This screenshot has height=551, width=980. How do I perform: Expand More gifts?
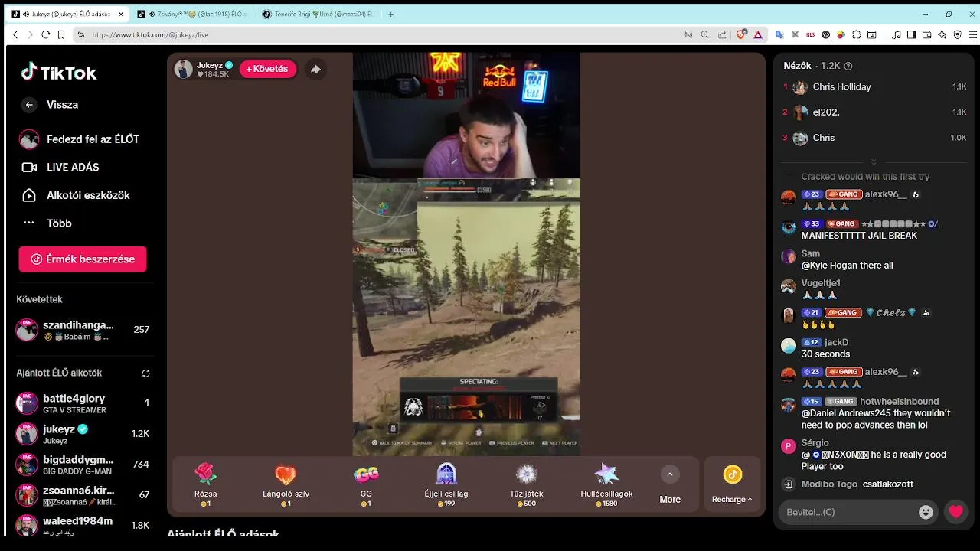pyautogui.click(x=670, y=484)
